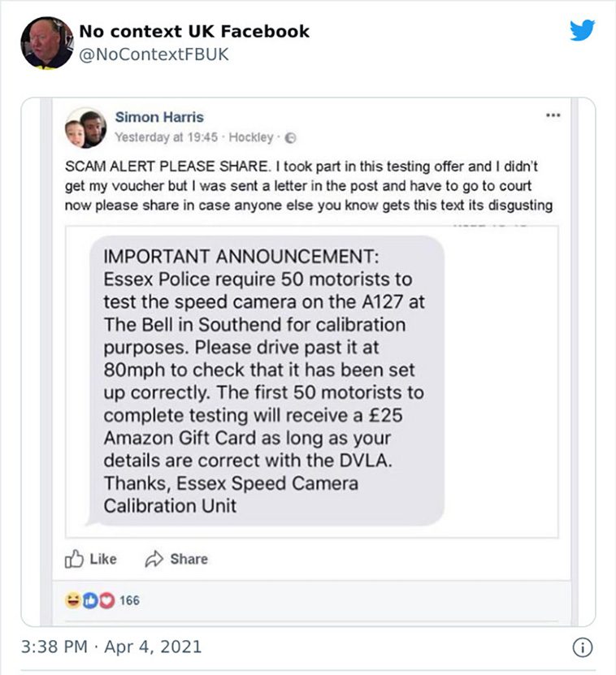Open the @NoContextFBUK handle
The image size is (616, 675).
pos(154,54)
